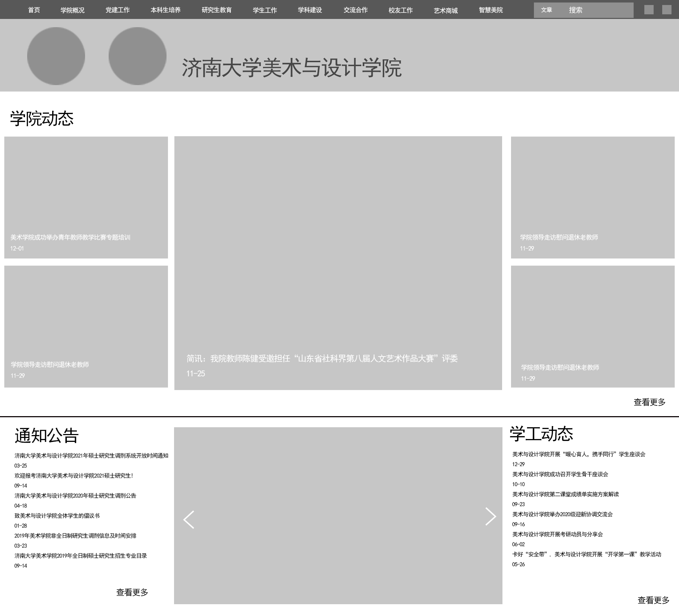Screen dimensions: 679x616
Task: Click date 05-26 under the 开学第一课 article
Action: click(x=518, y=564)
